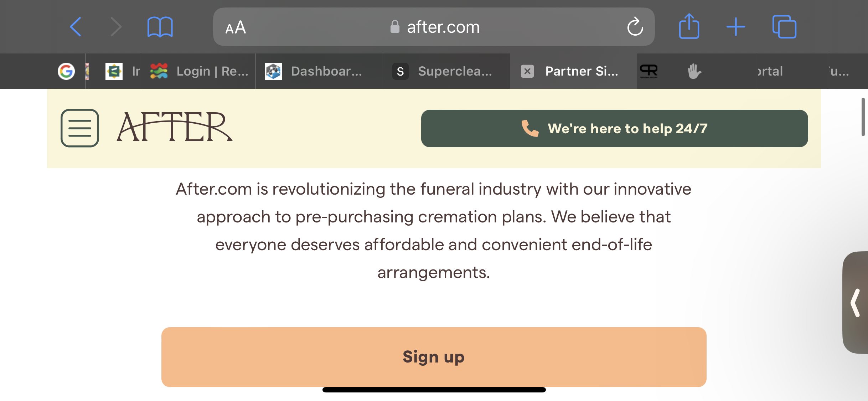The width and height of the screenshot is (868, 401).
Task: Switch to the hand icon tab
Action: click(x=694, y=71)
